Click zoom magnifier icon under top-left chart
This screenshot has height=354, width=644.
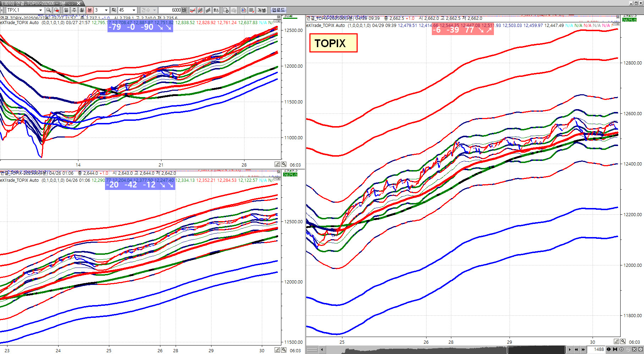coord(284,164)
